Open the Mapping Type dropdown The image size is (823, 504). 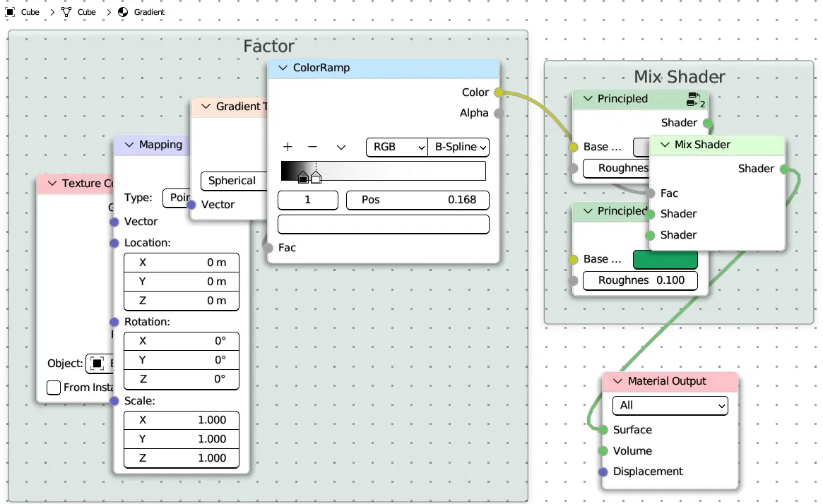[x=177, y=198]
